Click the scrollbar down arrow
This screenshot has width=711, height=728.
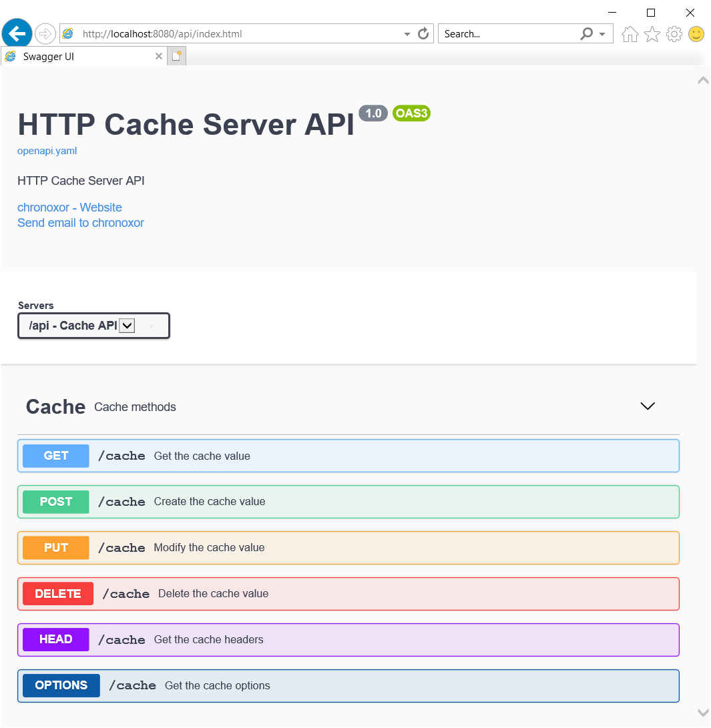click(x=703, y=713)
